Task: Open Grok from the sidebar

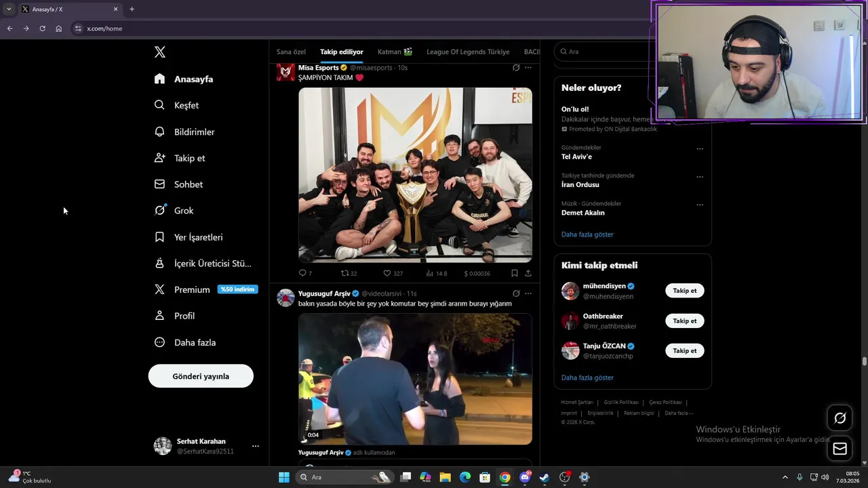Action: tap(174, 210)
